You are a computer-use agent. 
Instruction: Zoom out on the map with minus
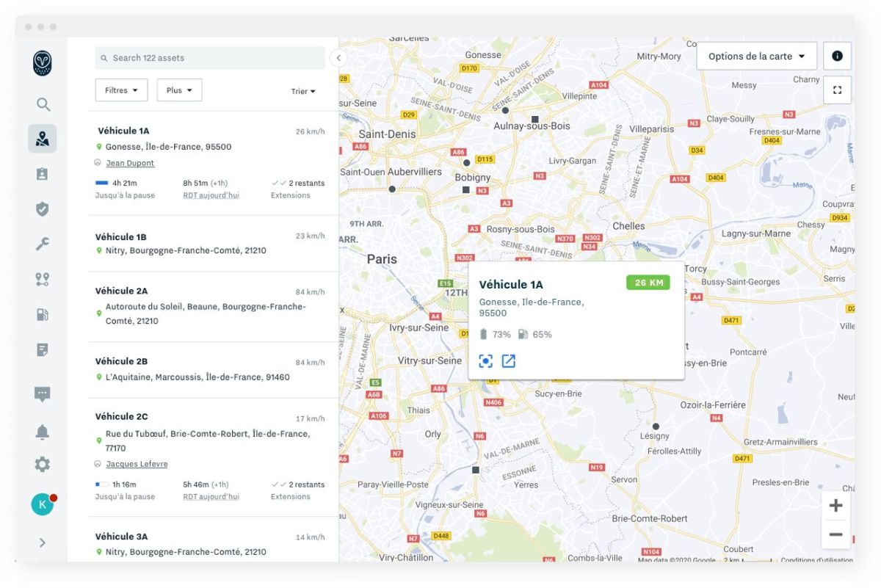click(x=835, y=534)
